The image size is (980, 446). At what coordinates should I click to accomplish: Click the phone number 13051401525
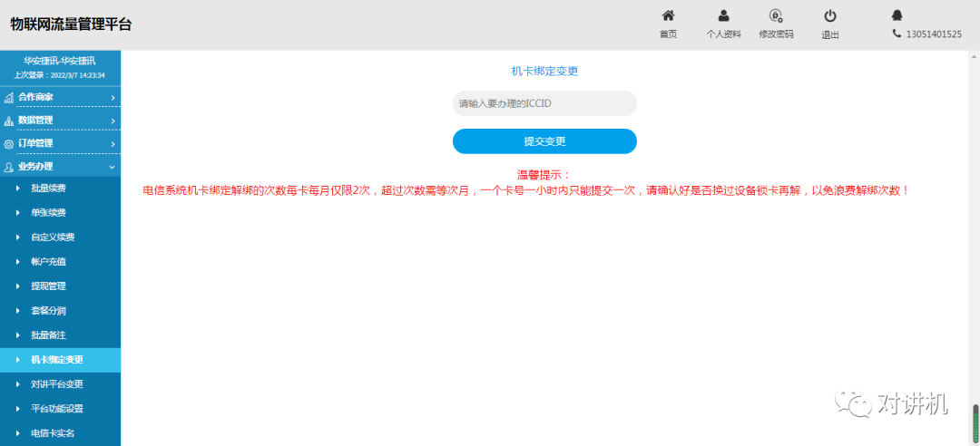tap(934, 34)
